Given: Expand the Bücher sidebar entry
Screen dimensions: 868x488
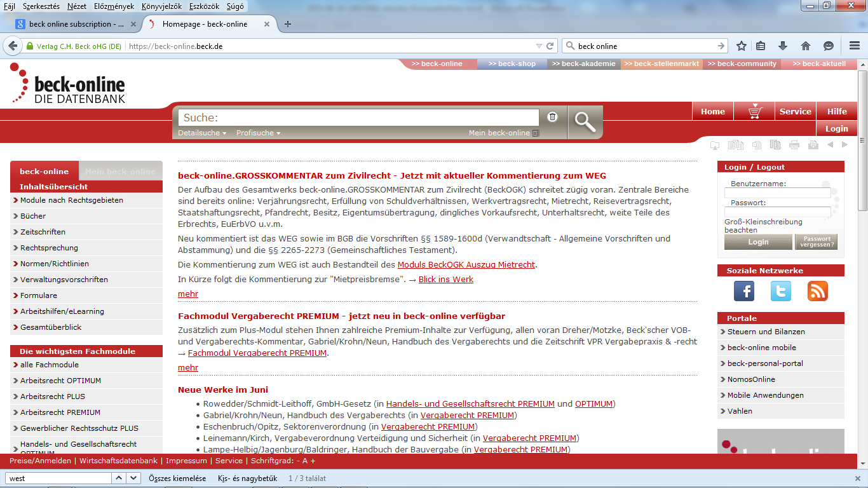Looking at the screenshot, I should tap(86, 216).
